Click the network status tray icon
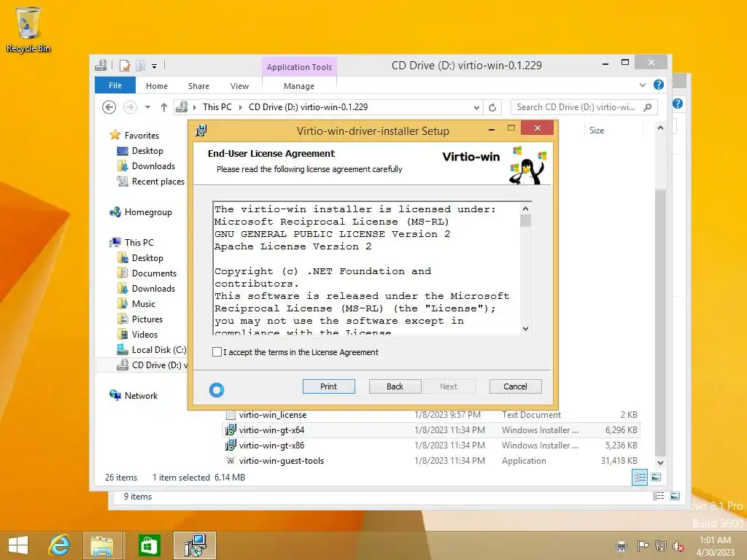 (x=661, y=546)
